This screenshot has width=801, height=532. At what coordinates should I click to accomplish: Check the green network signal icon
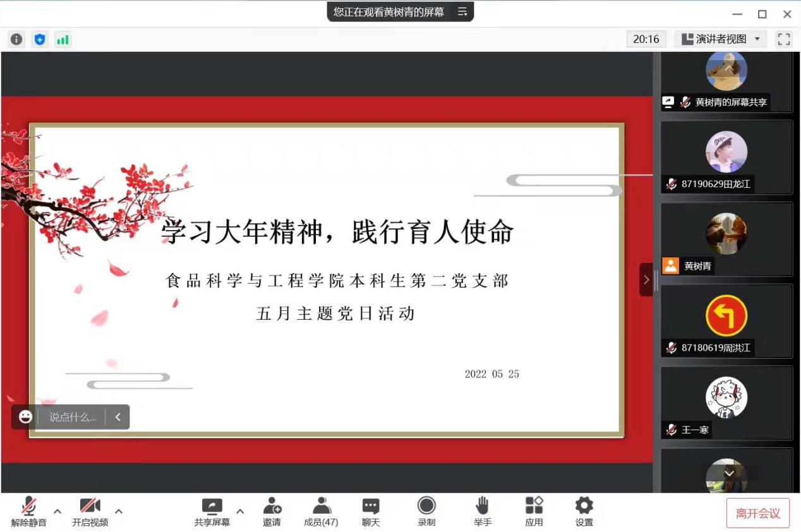[63, 39]
